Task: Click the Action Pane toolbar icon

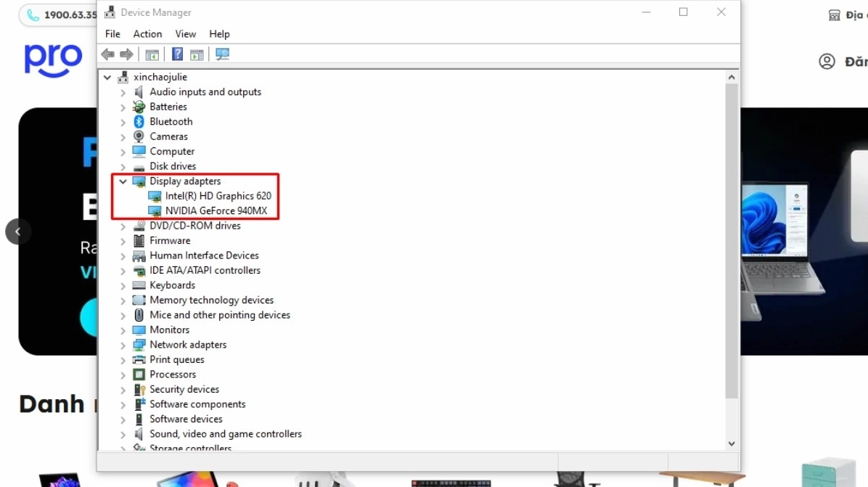Action: (x=197, y=54)
